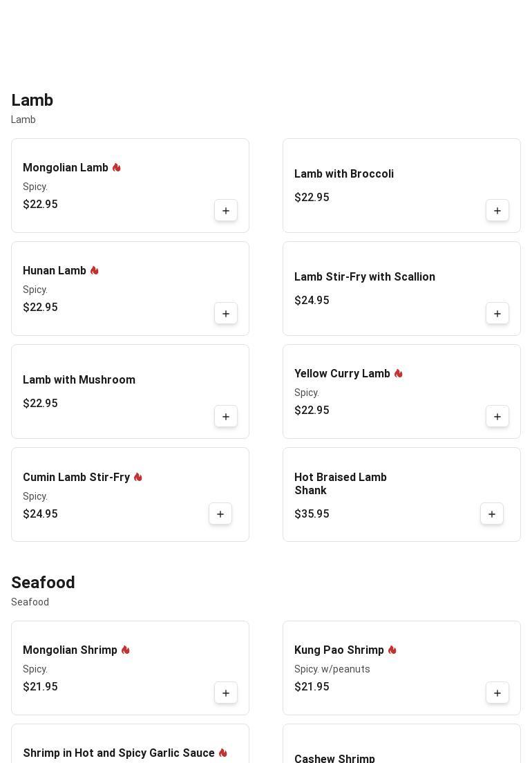The height and width of the screenshot is (763, 532).
Task: Click the flame icon next to Kung Pao Shrimp
Action: point(392,650)
